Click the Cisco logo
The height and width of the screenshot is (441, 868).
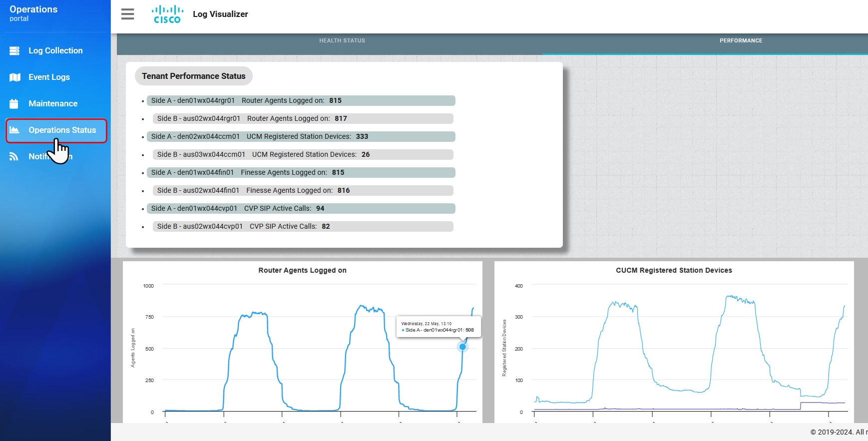[x=167, y=14]
